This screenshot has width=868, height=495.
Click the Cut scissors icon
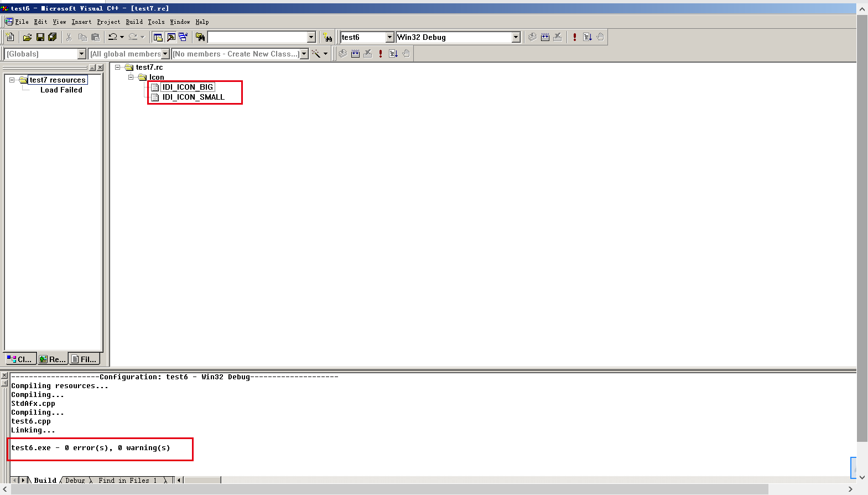pos(69,37)
